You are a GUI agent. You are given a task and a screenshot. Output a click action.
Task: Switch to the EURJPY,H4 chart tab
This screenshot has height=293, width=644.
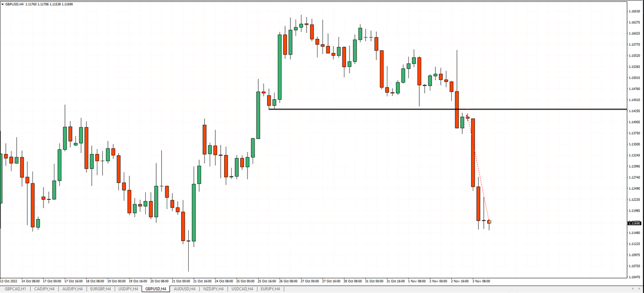pos(270,289)
